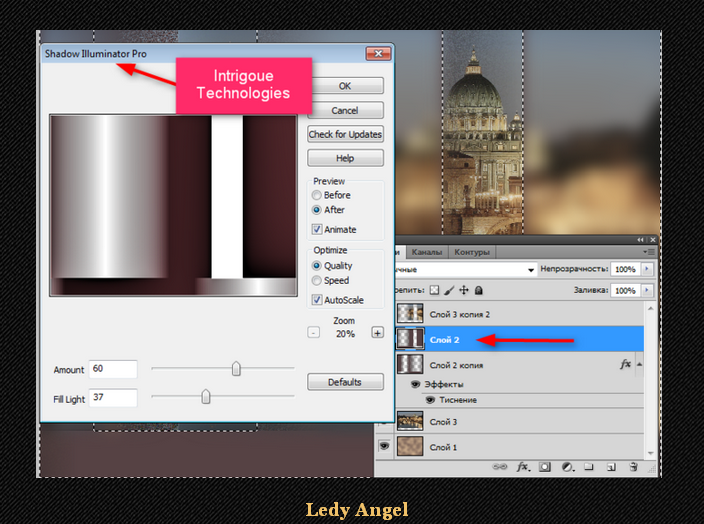Collapse effects of Слой 2 копия

pyautogui.click(x=639, y=365)
